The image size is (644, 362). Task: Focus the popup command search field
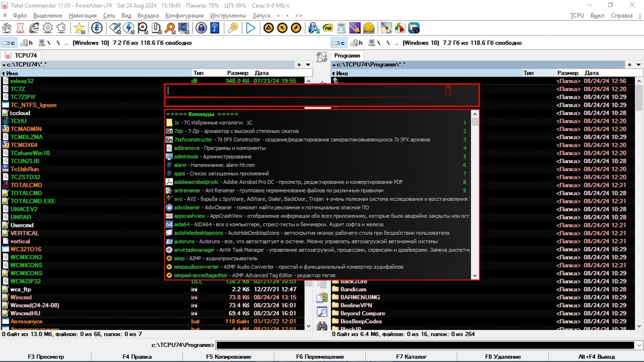306,91
